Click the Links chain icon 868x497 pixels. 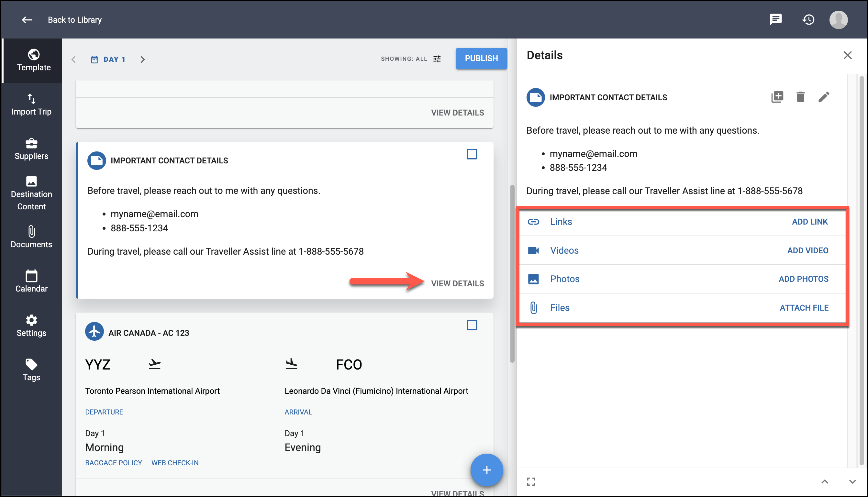coord(533,222)
